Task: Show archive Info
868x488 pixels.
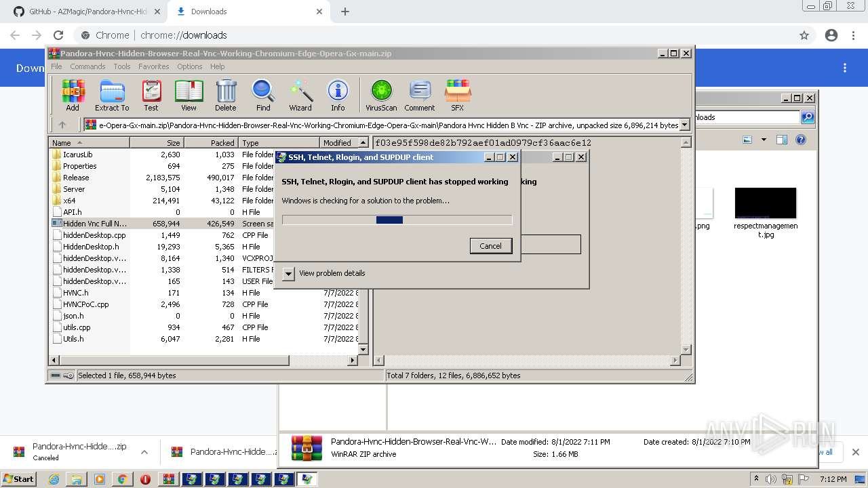Action: 338,95
